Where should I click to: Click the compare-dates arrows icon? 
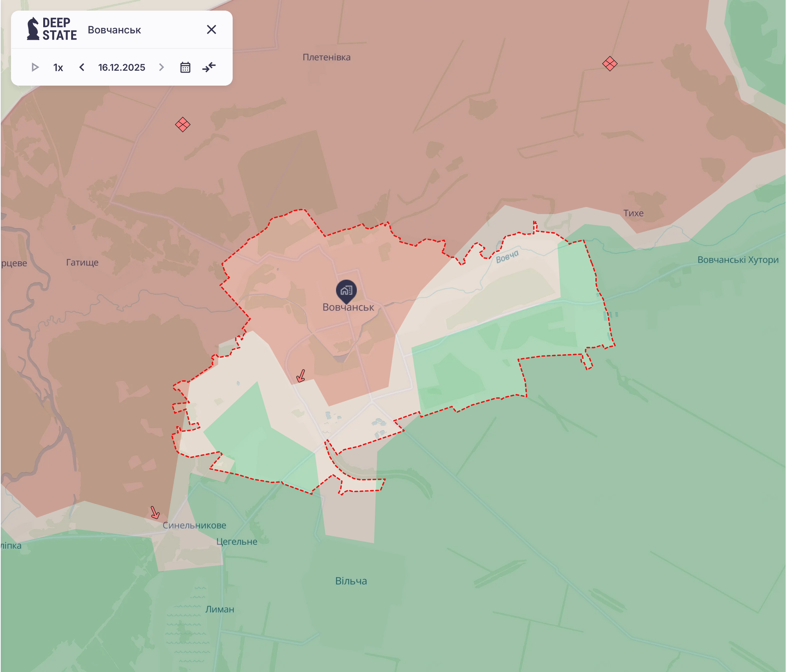[x=209, y=67]
